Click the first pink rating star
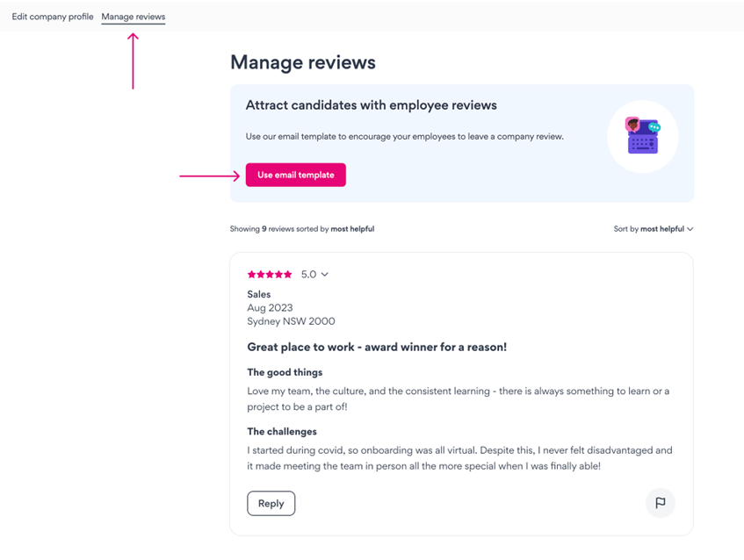744x560 pixels. pos(252,275)
